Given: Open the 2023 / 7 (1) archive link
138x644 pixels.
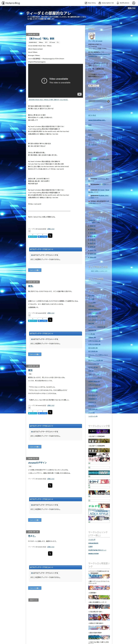Looking at the screenshot, I should point(96,223).
